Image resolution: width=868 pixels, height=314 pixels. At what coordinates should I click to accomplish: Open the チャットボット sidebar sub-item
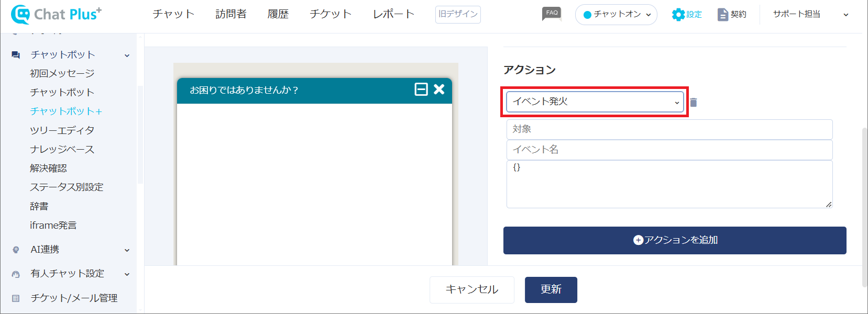(62, 93)
